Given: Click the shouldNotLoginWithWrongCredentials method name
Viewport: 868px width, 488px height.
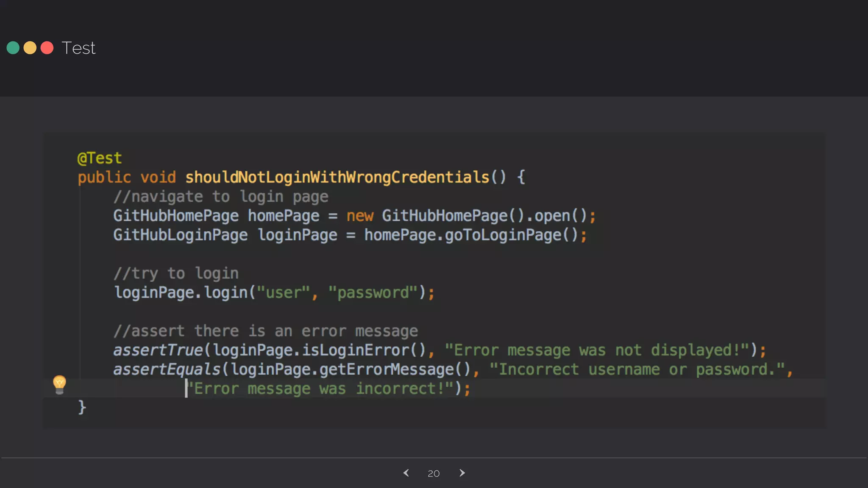Looking at the screenshot, I should (337, 177).
